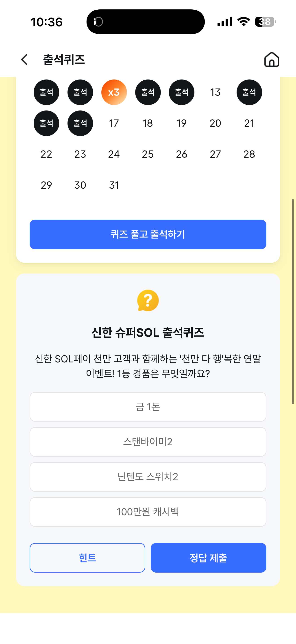Open the 힌트 hint button
Image resolution: width=296 pixels, height=644 pixels.
pyautogui.click(x=87, y=558)
